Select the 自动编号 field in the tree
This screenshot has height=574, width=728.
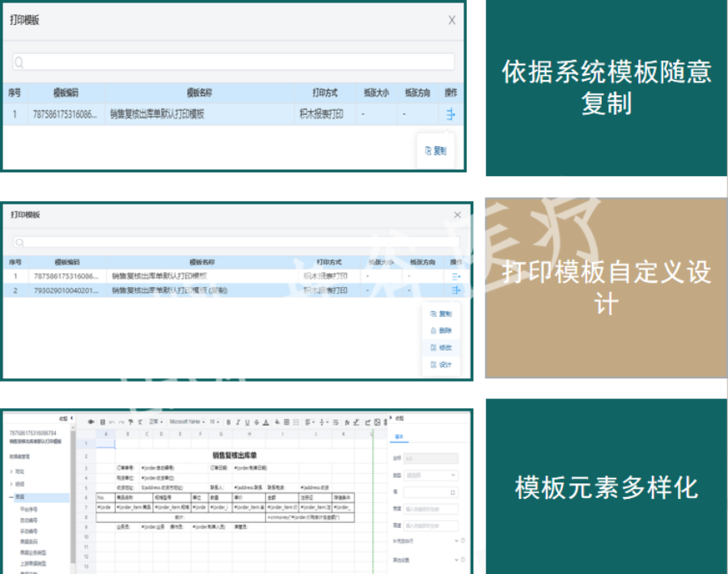click(x=29, y=520)
